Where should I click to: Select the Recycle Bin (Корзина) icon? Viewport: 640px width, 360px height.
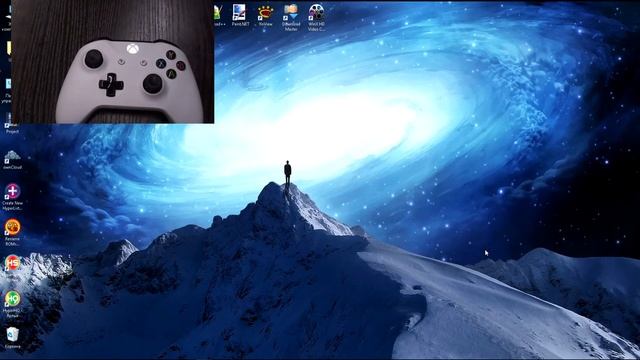pos(12,338)
